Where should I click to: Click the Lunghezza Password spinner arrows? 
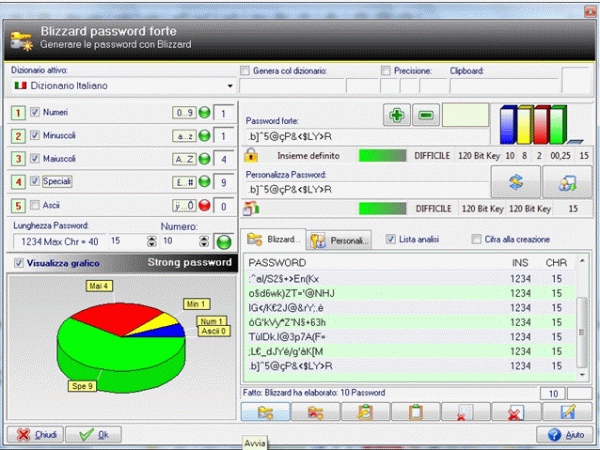coord(152,241)
